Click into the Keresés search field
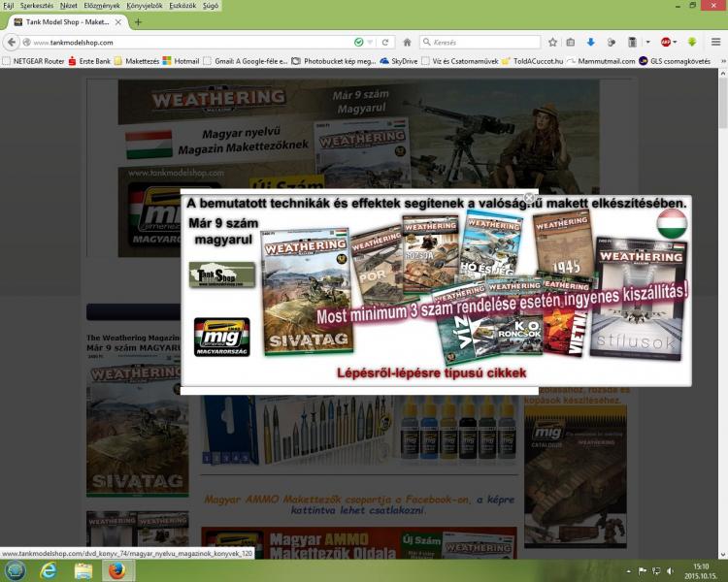Viewport: 728px width, 582px height. (x=482, y=43)
